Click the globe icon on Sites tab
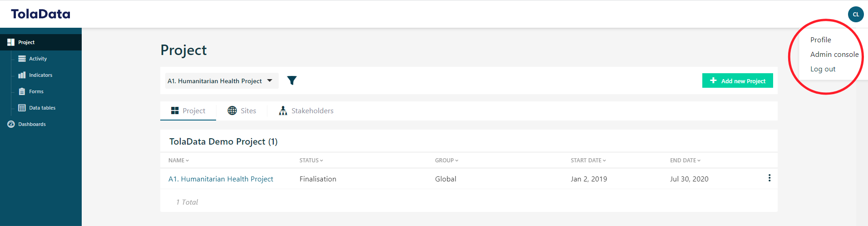868x226 pixels. [232, 110]
